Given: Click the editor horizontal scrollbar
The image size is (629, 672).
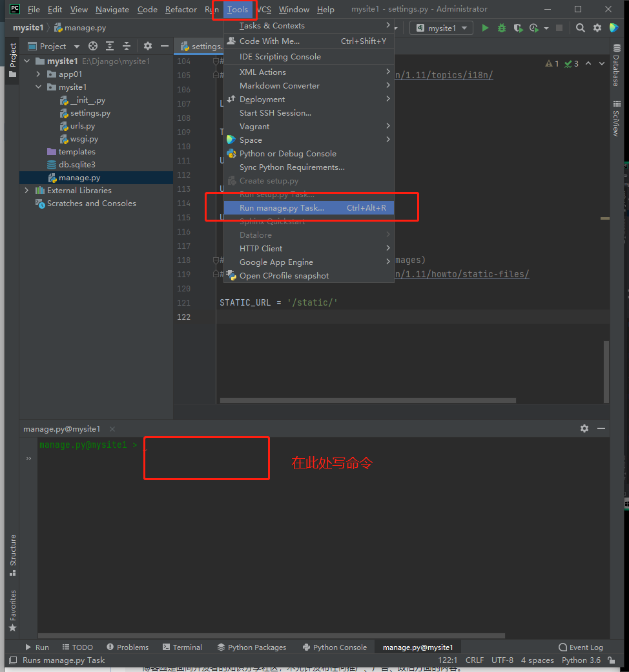Looking at the screenshot, I should 367,401.
